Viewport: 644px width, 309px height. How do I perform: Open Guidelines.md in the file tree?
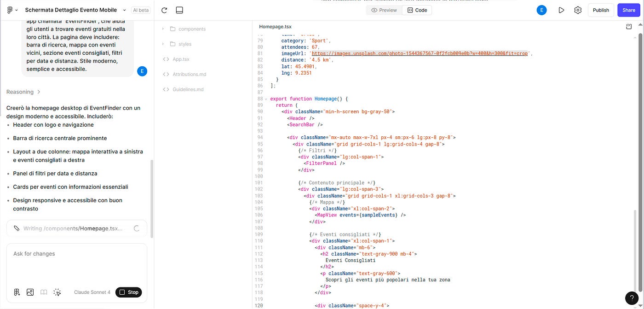click(188, 89)
